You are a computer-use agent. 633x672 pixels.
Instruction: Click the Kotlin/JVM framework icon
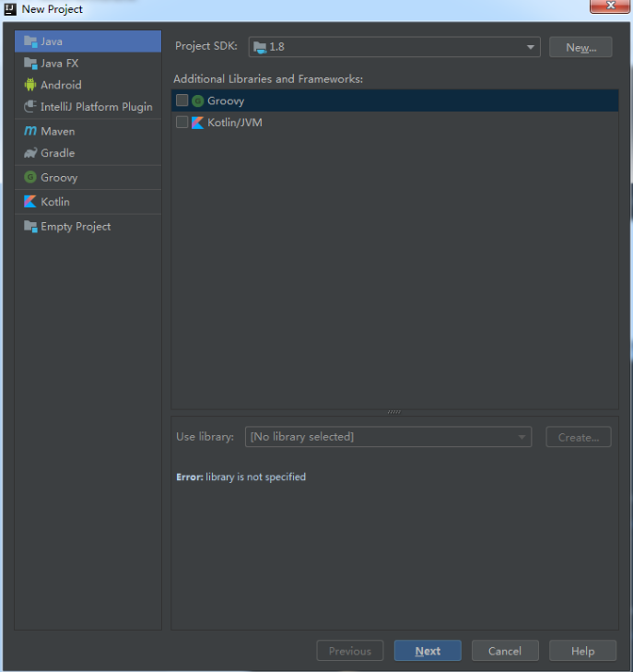[x=197, y=123]
